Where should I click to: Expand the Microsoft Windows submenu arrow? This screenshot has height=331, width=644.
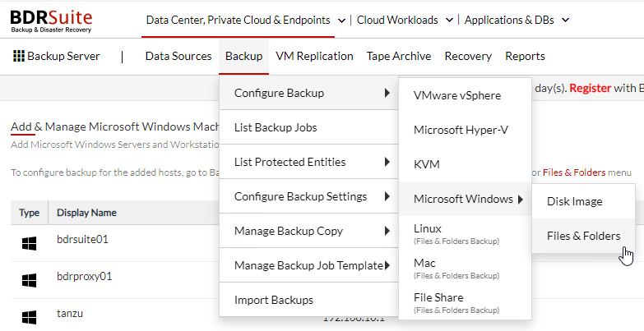[x=521, y=200]
